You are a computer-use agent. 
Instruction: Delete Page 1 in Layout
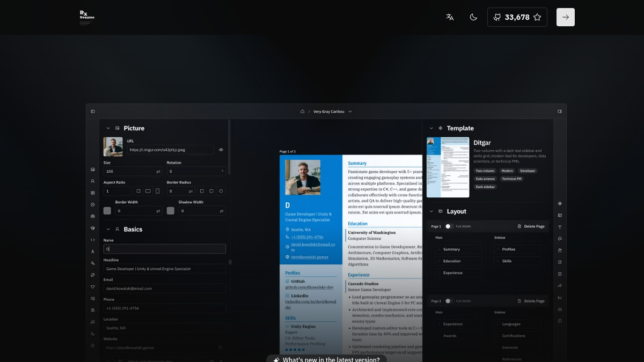click(x=531, y=226)
